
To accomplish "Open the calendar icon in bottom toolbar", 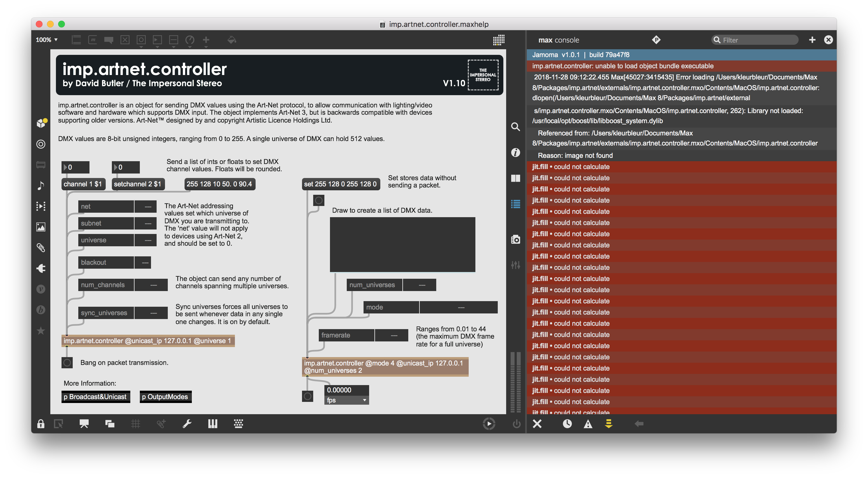I will (x=239, y=424).
